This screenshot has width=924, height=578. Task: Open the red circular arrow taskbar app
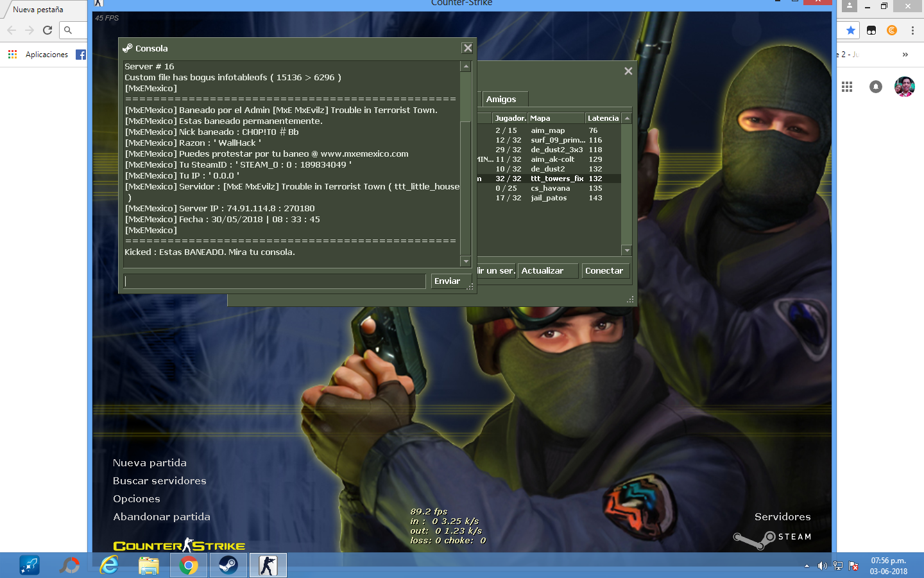click(70, 565)
